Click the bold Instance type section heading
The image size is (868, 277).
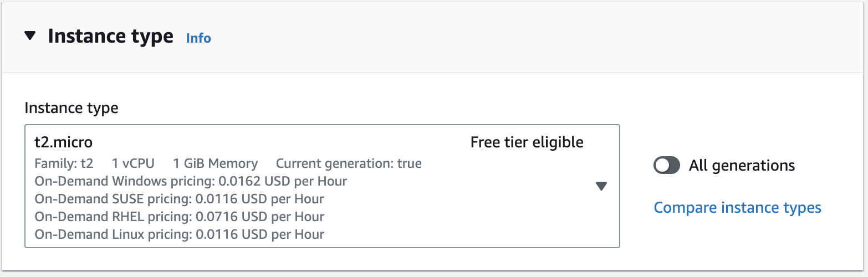click(110, 36)
